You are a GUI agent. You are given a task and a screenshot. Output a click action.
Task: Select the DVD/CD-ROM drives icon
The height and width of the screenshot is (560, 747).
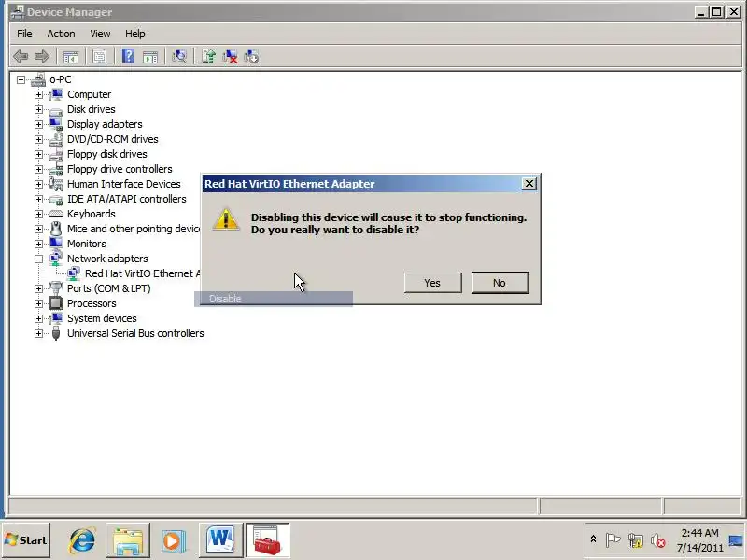coord(56,139)
